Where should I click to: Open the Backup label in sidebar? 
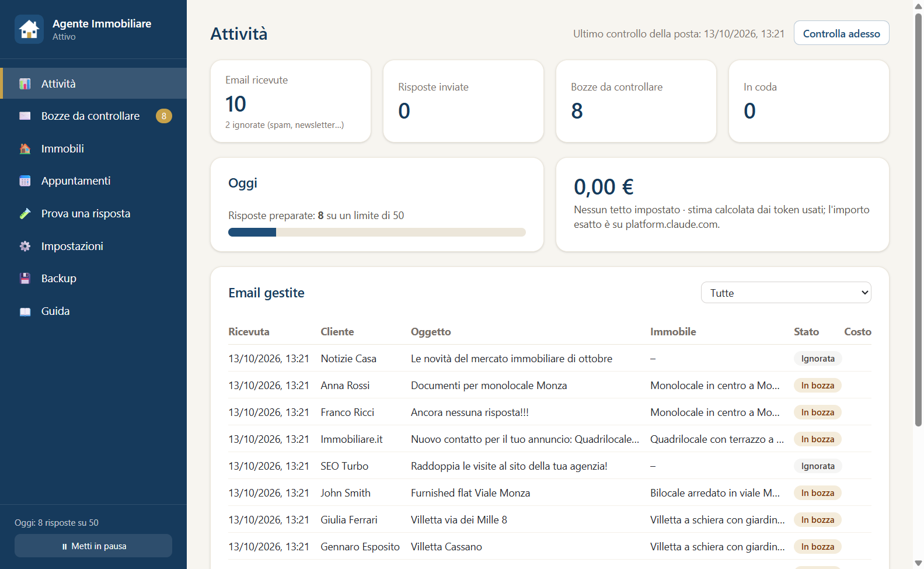click(x=59, y=279)
